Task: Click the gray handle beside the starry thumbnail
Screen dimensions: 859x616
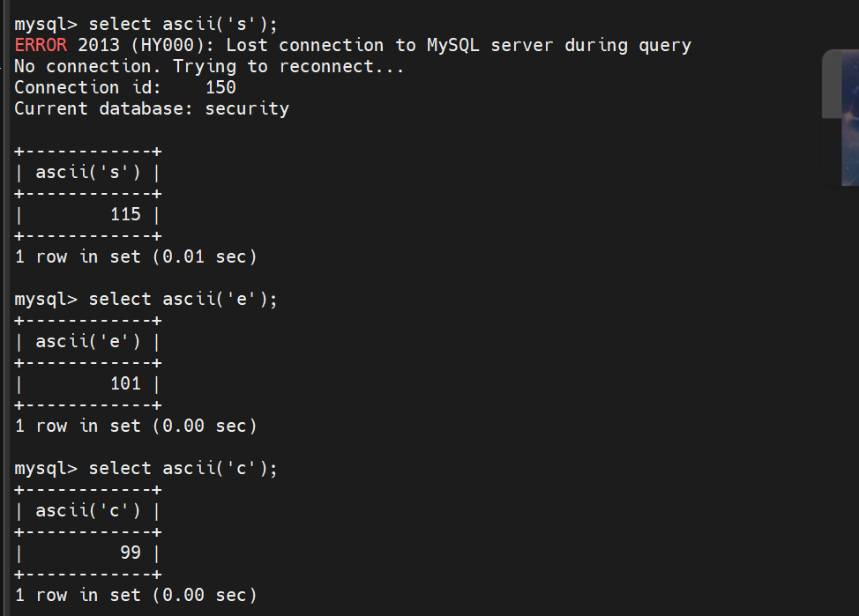Action: [832, 83]
